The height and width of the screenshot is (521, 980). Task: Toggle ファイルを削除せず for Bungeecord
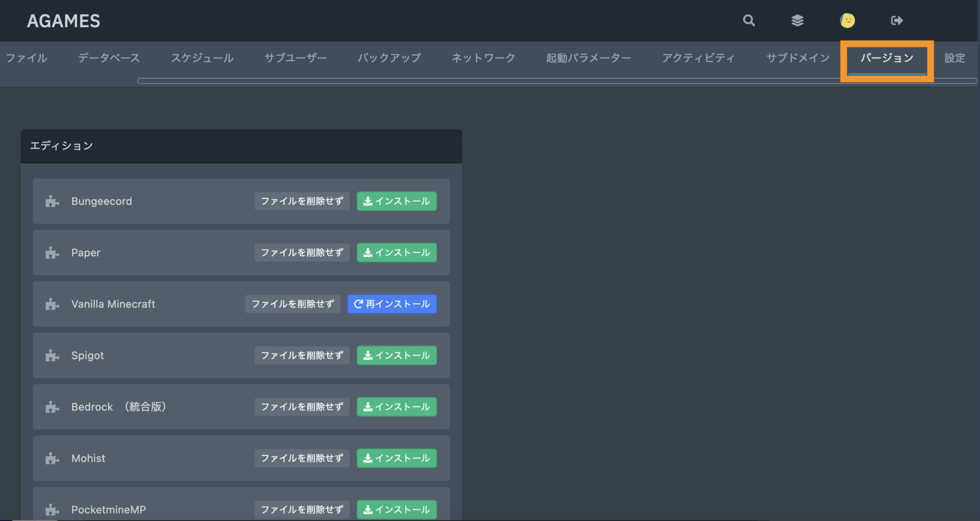(x=301, y=201)
